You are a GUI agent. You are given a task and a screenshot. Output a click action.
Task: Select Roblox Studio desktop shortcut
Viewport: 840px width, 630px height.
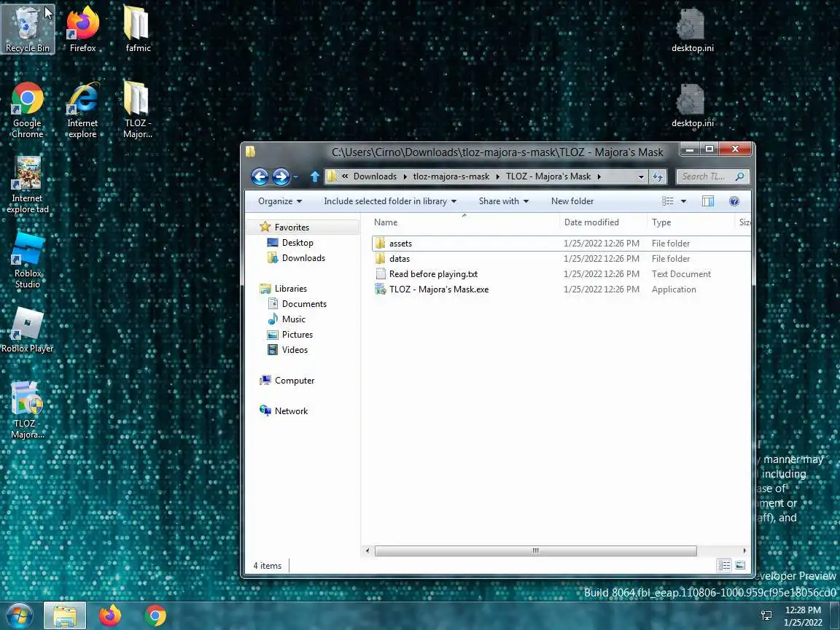(27, 260)
